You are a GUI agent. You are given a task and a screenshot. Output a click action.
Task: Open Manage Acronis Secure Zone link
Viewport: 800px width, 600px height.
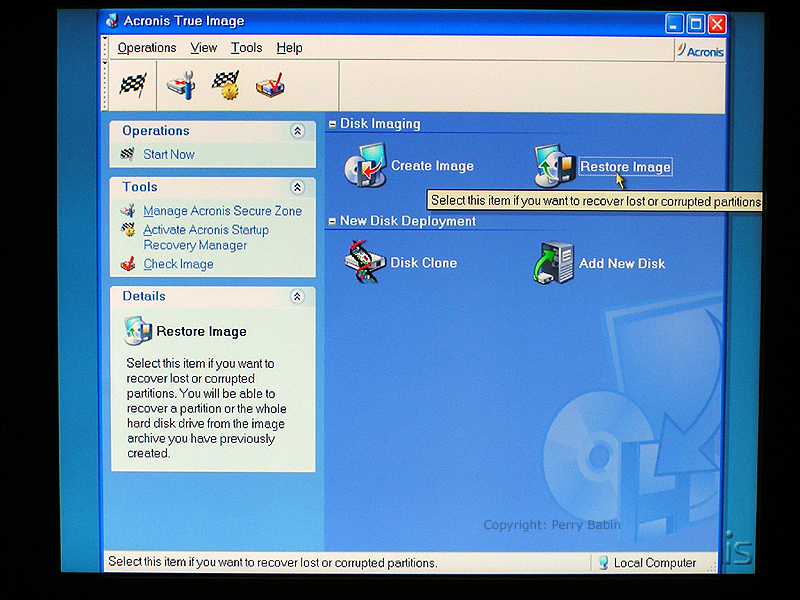[x=222, y=211]
